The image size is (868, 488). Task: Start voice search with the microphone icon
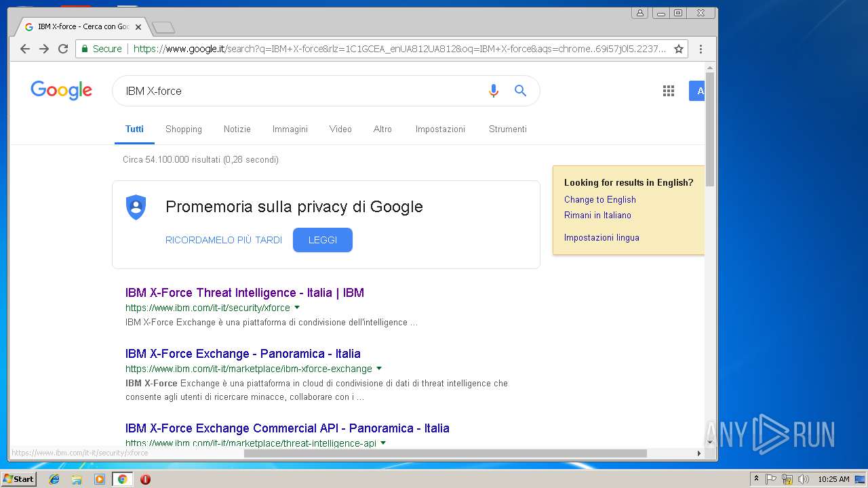[x=494, y=91]
